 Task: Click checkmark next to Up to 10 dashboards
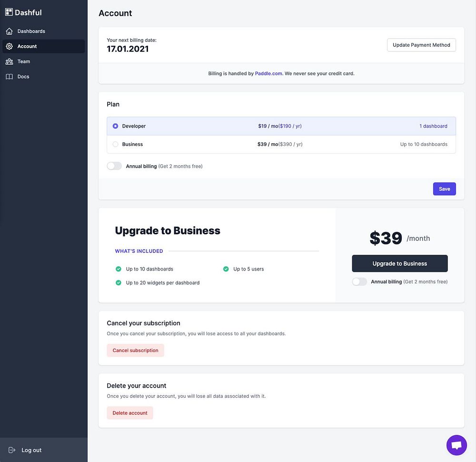[x=119, y=269]
